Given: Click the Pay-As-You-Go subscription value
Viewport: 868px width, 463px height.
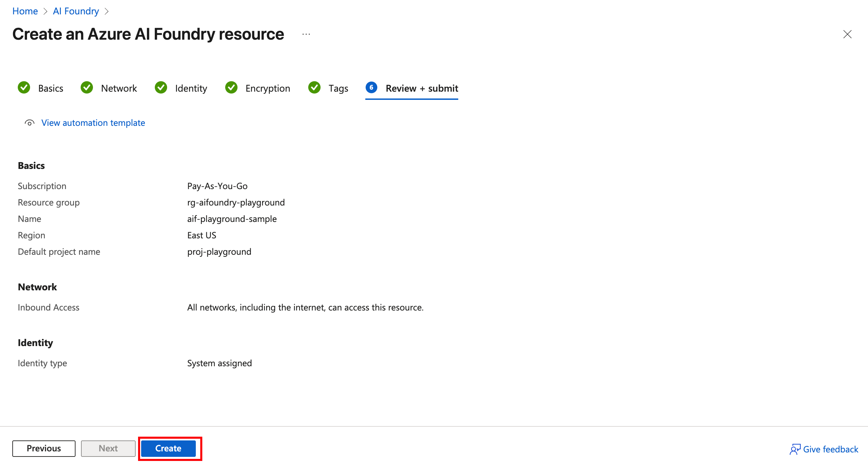Looking at the screenshot, I should [217, 186].
